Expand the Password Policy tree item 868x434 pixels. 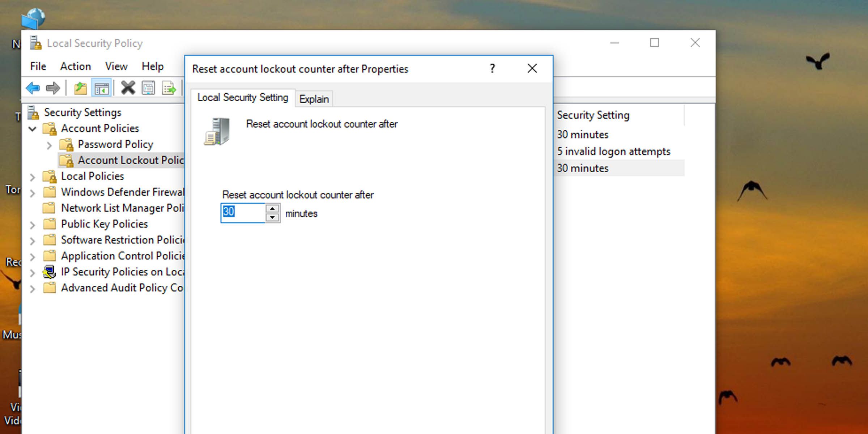(49, 144)
